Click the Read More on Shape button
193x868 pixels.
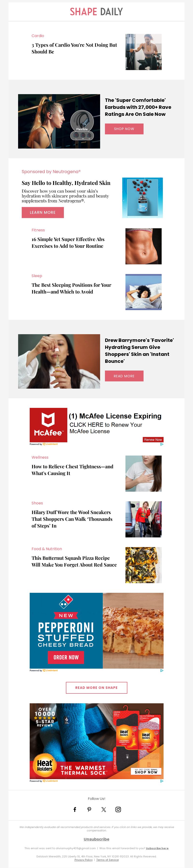pos(96,688)
